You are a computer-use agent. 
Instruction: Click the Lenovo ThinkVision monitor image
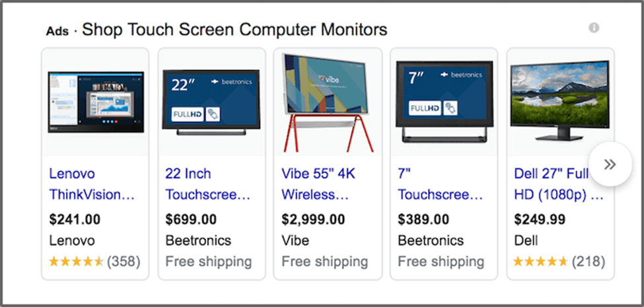click(x=96, y=102)
